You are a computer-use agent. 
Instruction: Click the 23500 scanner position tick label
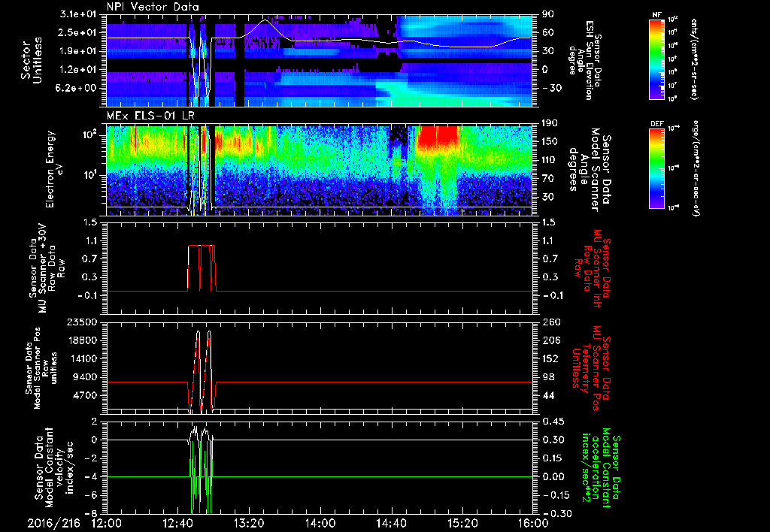coord(83,322)
